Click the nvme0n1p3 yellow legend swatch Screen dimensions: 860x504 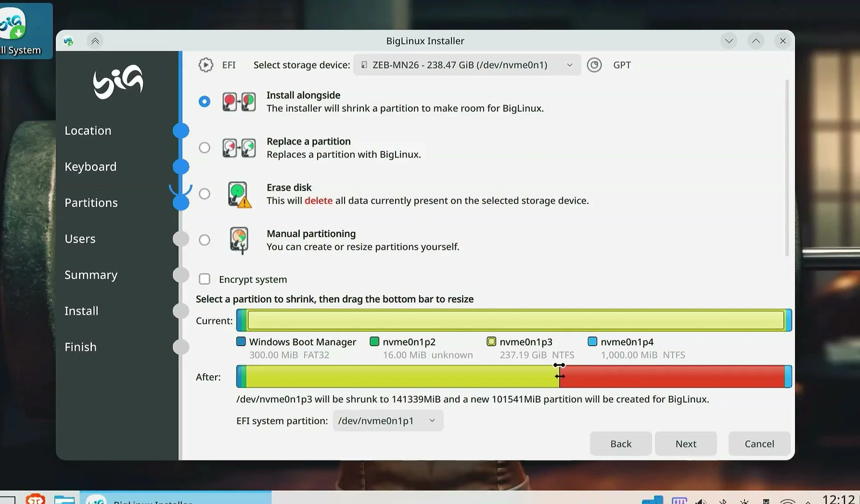(491, 341)
